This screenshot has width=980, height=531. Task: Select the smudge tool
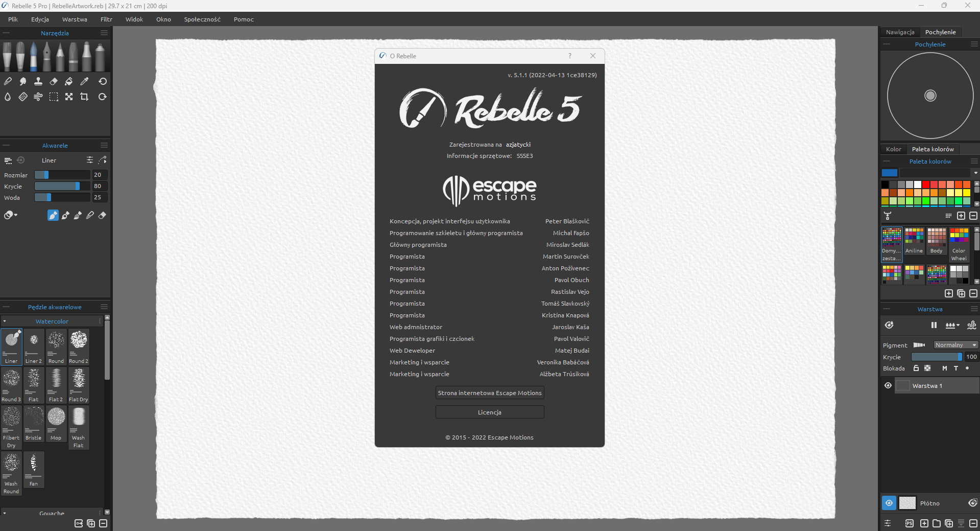pyautogui.click(x=23, y=81)
